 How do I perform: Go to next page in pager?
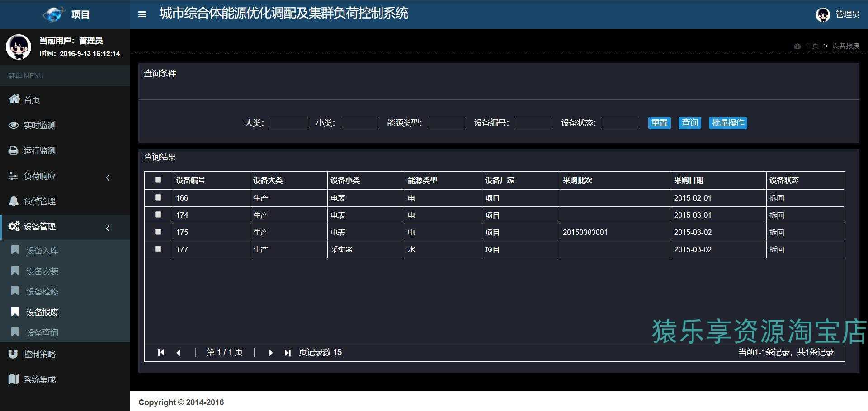pyautogui.click(x=270, y=353)
